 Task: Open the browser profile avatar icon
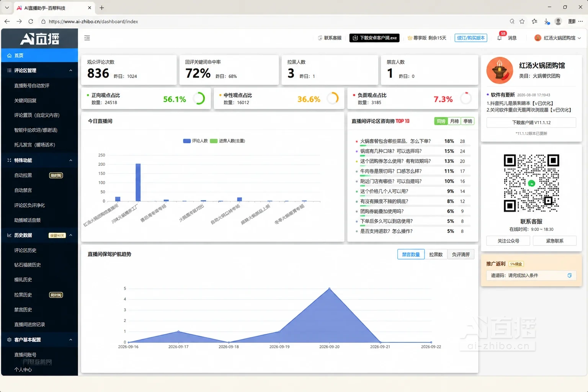pyautogui.click(x=558, y=21)
